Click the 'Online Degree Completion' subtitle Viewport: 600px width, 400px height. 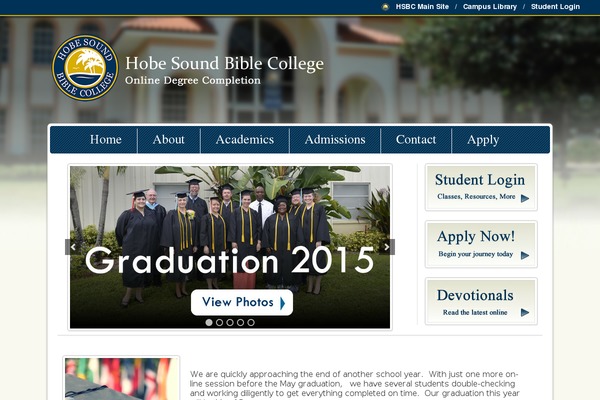[x=193, y=81]
